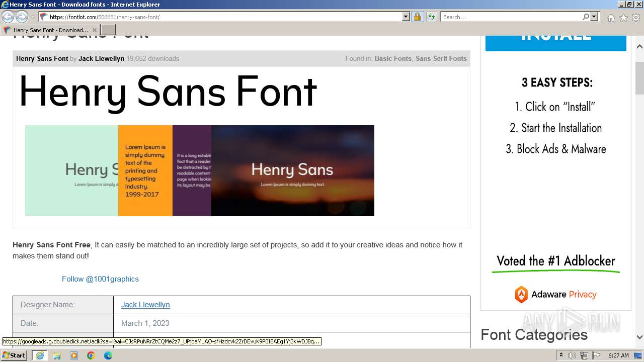
Task: Click the page scrollbar down arrow
Action: pos(639,337)
